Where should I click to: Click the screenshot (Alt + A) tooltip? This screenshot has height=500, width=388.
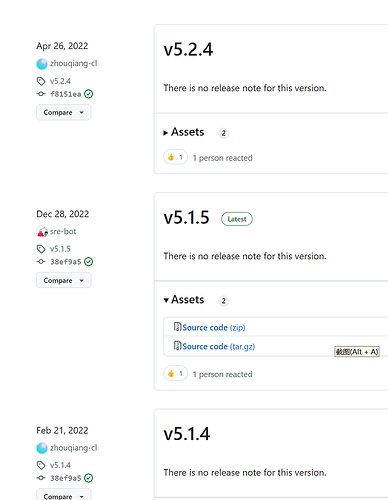(357, 352)
